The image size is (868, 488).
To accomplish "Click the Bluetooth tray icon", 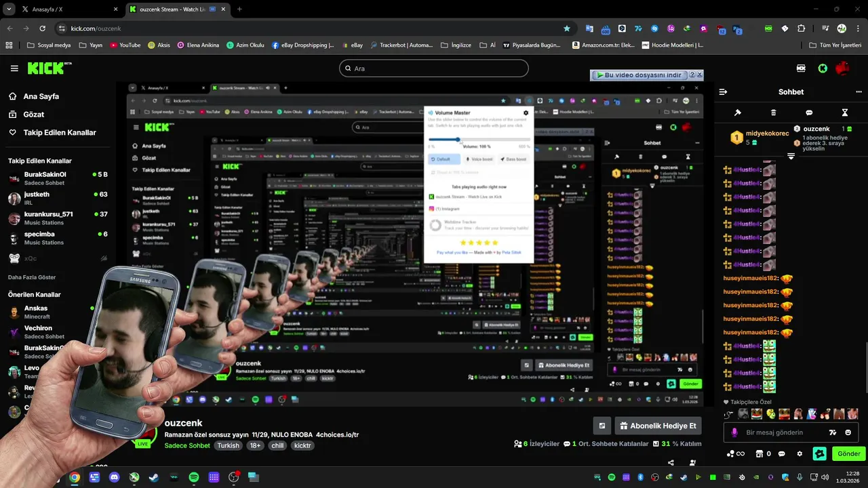I will point(641,477).
